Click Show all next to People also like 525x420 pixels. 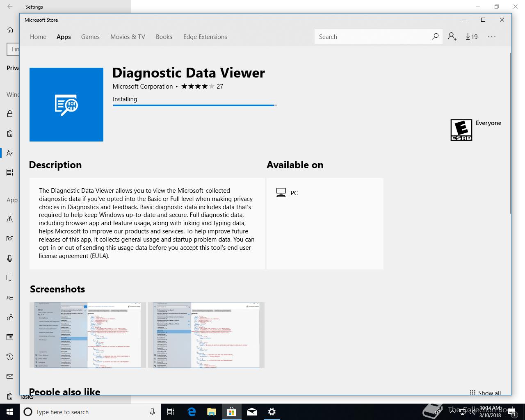[485, 393]
